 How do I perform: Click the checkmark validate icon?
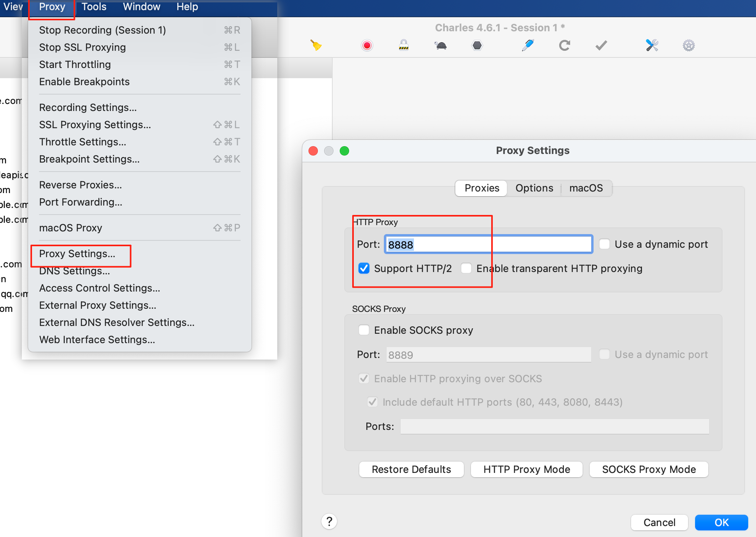[601, 45]
